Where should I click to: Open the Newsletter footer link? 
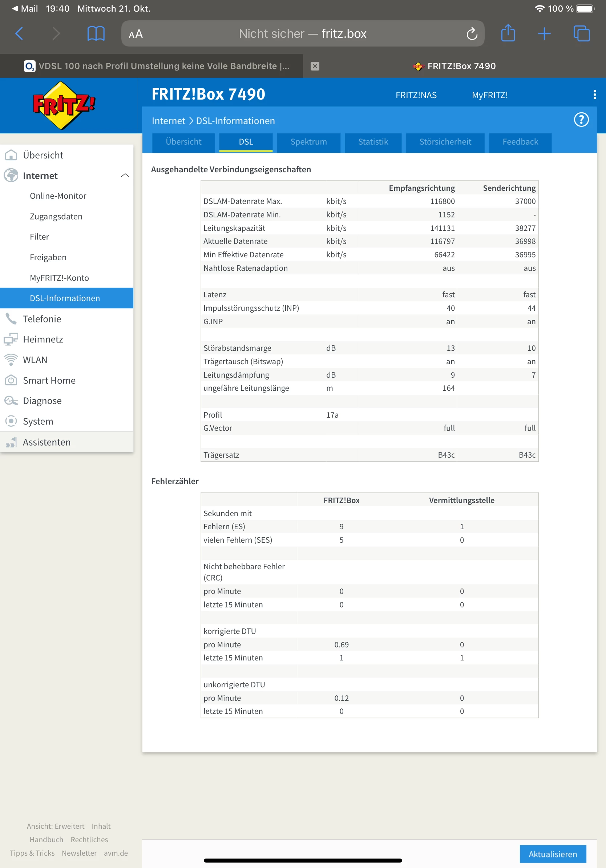79,853
